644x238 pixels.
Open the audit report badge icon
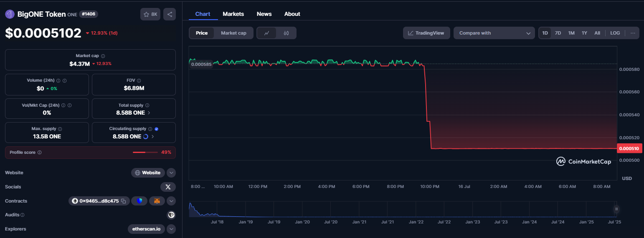point(171,215)
